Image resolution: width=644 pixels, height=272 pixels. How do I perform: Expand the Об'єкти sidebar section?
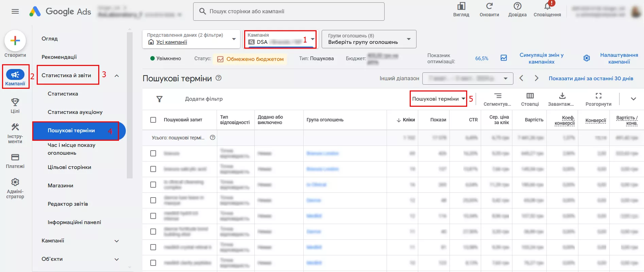tap(117, 259)
